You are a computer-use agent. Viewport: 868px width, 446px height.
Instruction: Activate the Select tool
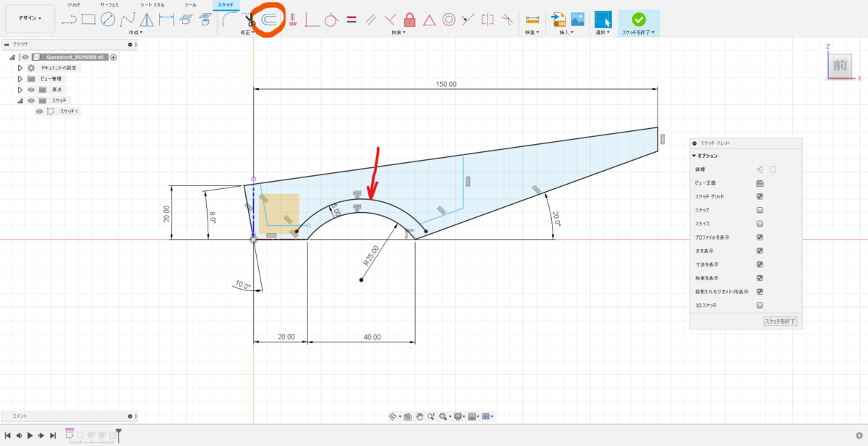coord(603,20)
